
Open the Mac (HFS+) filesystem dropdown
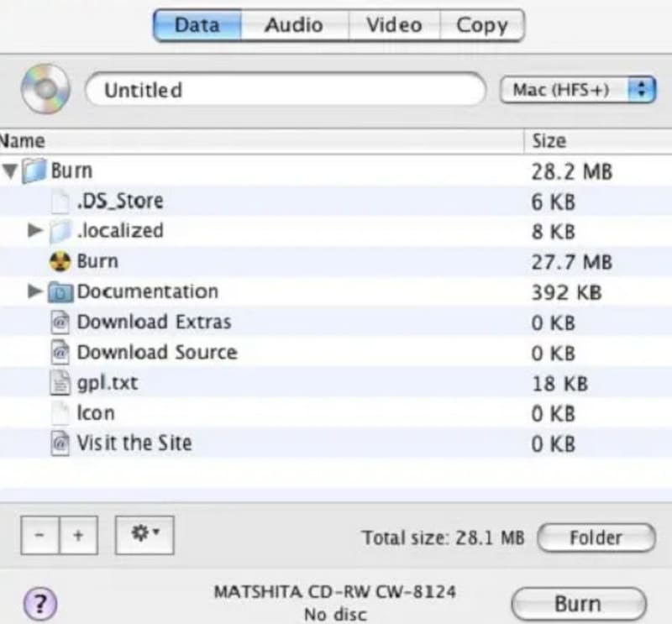click(x=577, y=90)
